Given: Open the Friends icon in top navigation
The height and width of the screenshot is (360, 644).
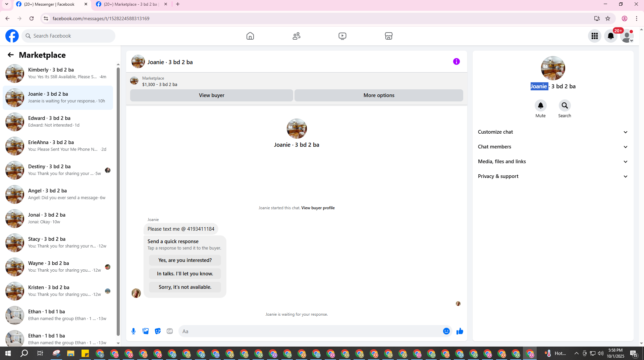Looking at the screenshot, I should pos(296,36).
